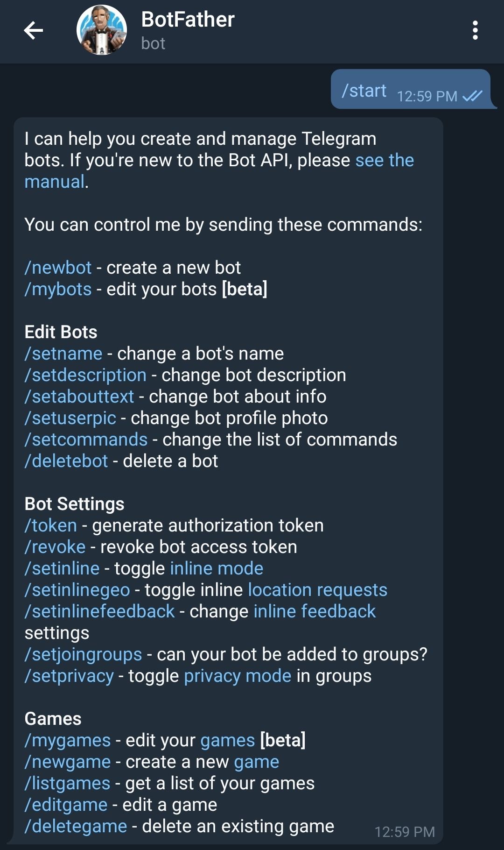Viewport: 504px width, 850px height.
Task: Tap the sent /start message bubble
Action: pyautogui.click(x=411, y=90)
